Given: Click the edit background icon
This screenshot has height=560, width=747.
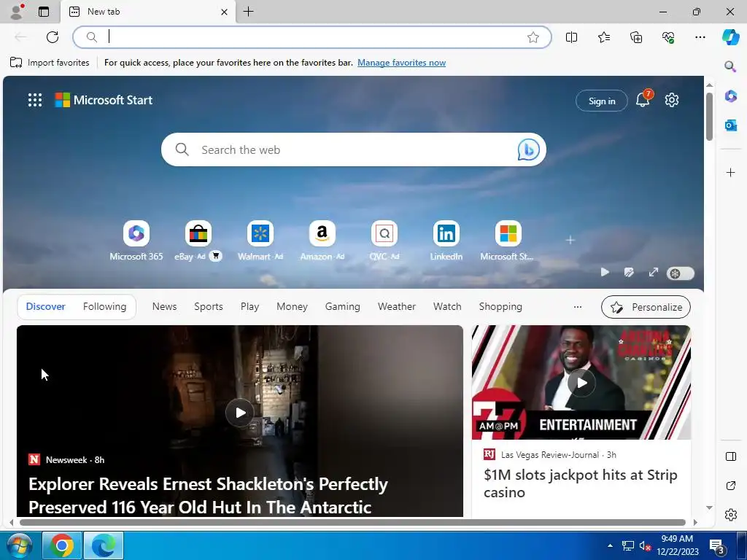Looking at the screenshot, I should pos(629,272).
